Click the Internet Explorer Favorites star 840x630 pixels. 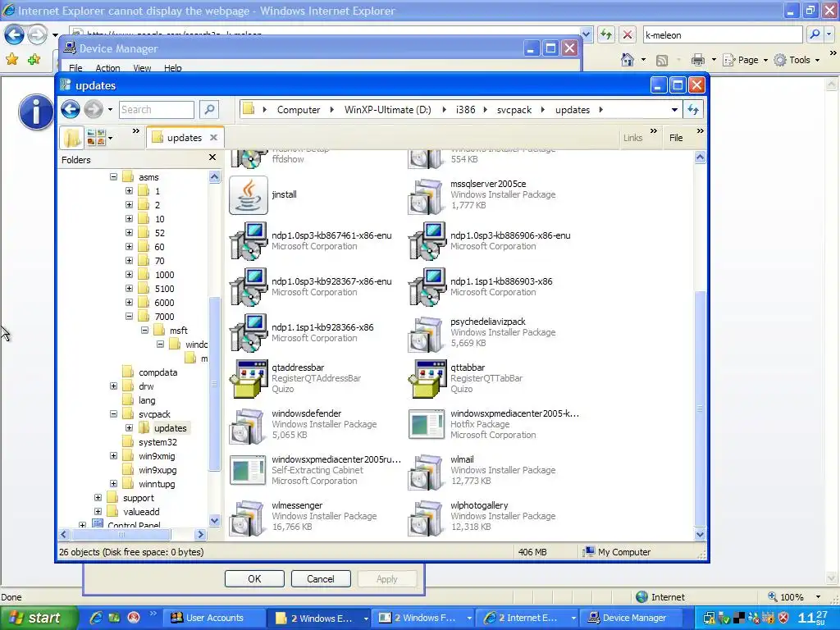11,59
